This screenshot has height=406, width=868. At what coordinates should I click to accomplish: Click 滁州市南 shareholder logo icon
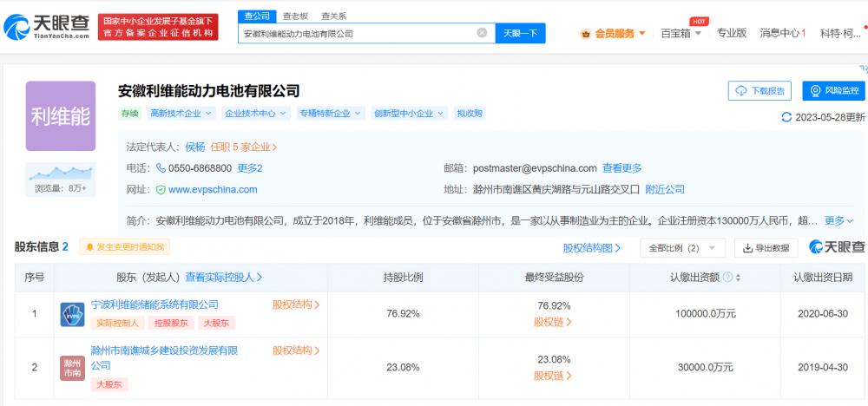[73, 369]
